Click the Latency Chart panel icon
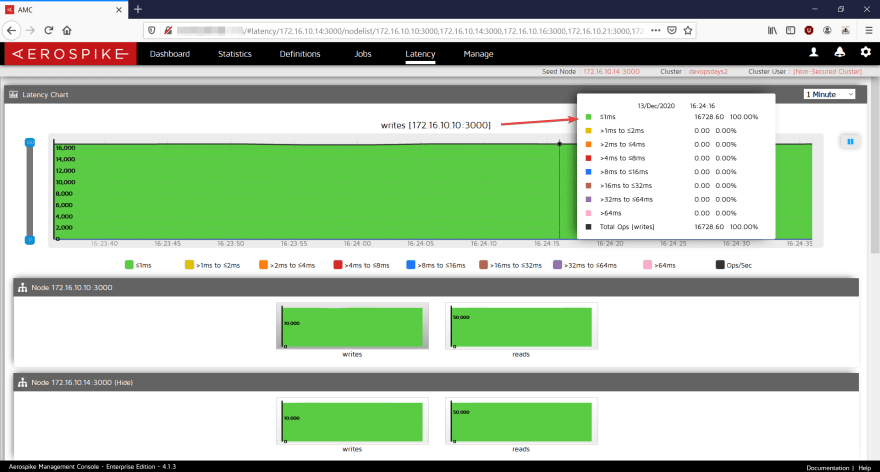The height and width of the screenshot is (472, 880). tap(13, 94)
